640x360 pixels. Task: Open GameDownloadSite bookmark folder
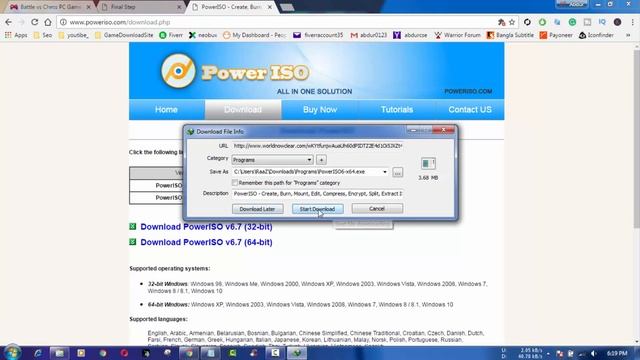(124, 35)
